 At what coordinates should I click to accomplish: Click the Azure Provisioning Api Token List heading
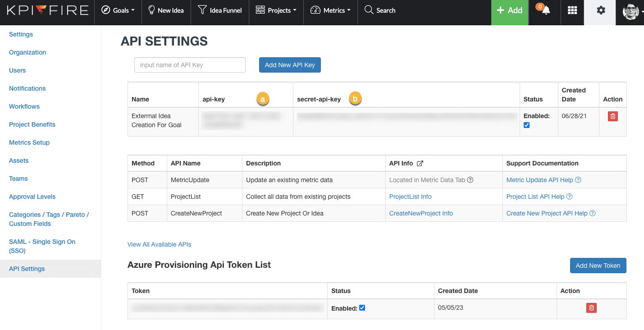tap(199, 265)
